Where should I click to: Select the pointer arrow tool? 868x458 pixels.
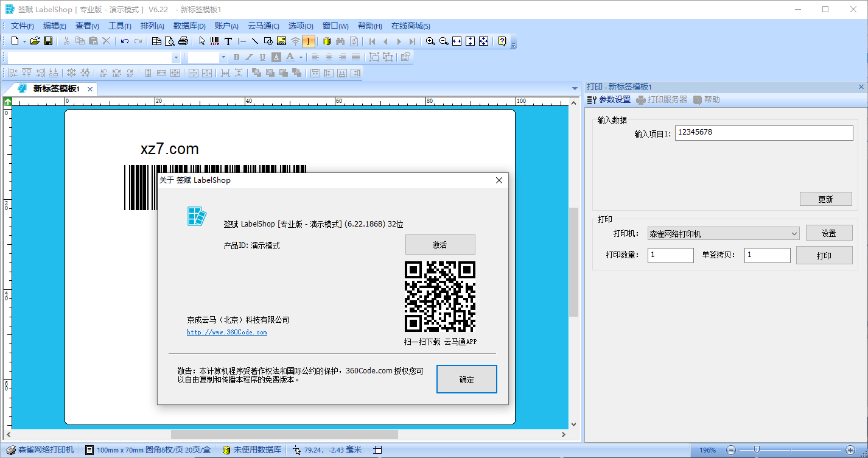[202, 41]
